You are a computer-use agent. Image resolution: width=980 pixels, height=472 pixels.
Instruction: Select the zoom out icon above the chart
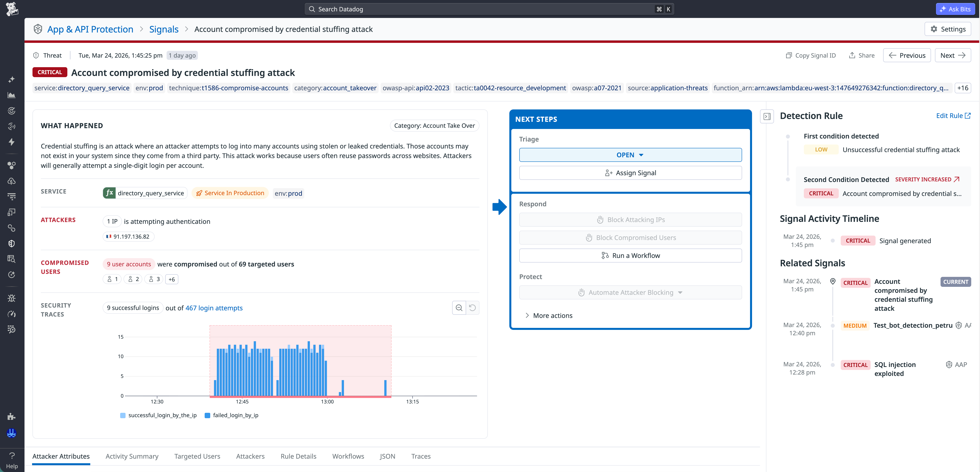pos(459,308)
